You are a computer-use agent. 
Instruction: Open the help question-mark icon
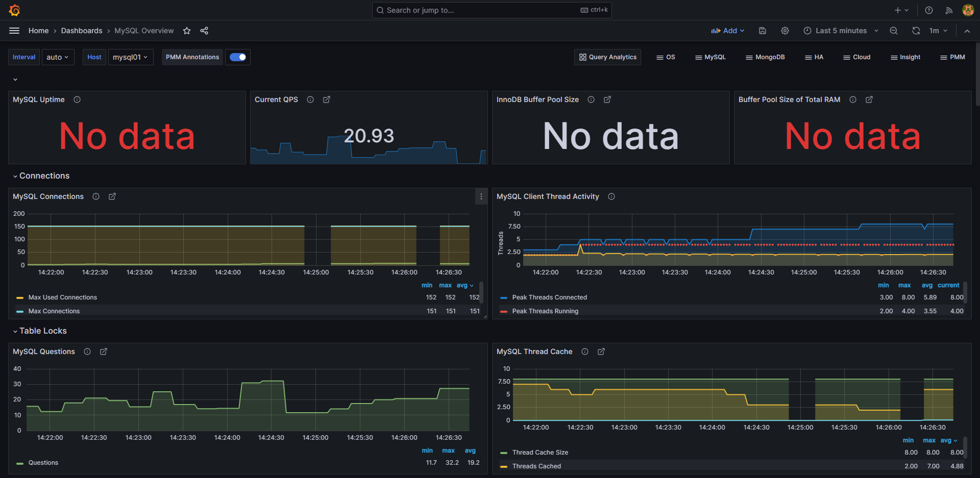pyautogui.click(x=929, y=10)
